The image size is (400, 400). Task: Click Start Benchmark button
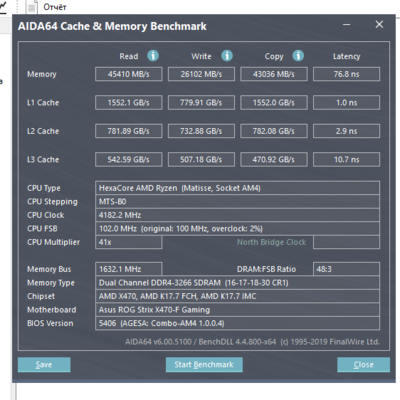204,365
